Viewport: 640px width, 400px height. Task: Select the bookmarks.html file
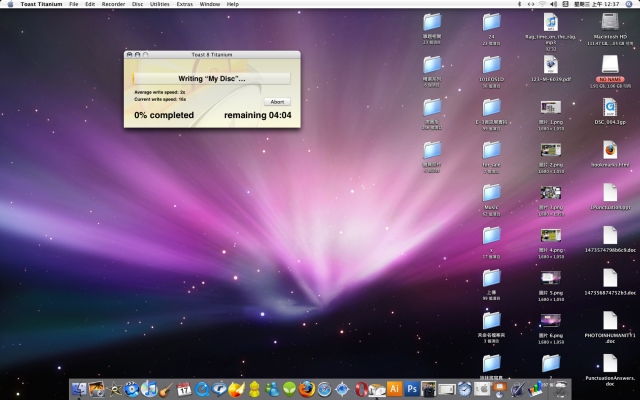click(610, 151)
